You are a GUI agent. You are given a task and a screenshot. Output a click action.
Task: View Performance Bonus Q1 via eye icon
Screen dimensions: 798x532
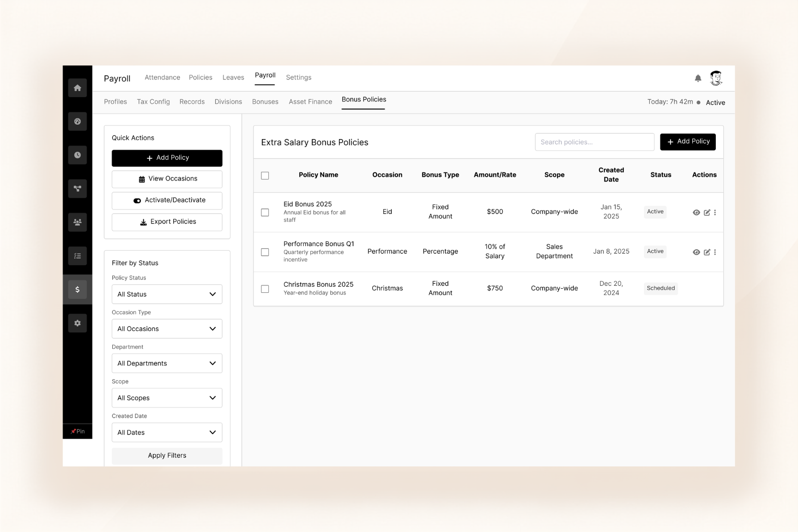click(696, 252)
